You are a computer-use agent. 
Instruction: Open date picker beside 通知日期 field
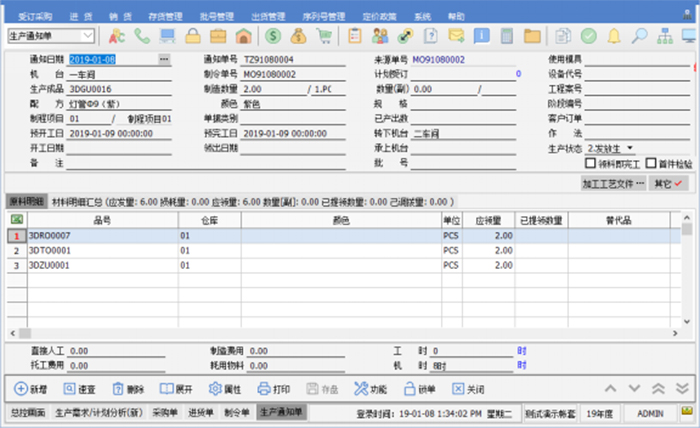point(164,60)
